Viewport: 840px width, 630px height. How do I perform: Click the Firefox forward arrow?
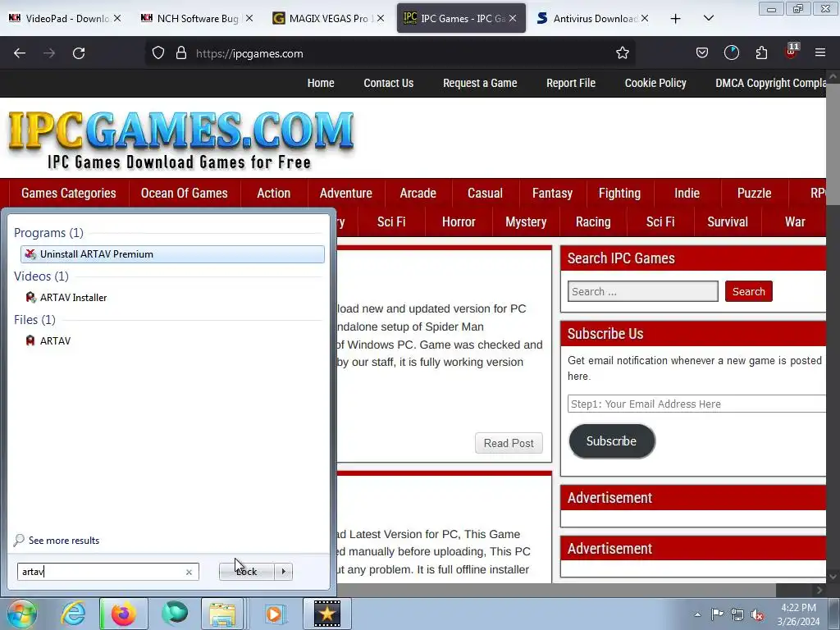tap(49, 53)
